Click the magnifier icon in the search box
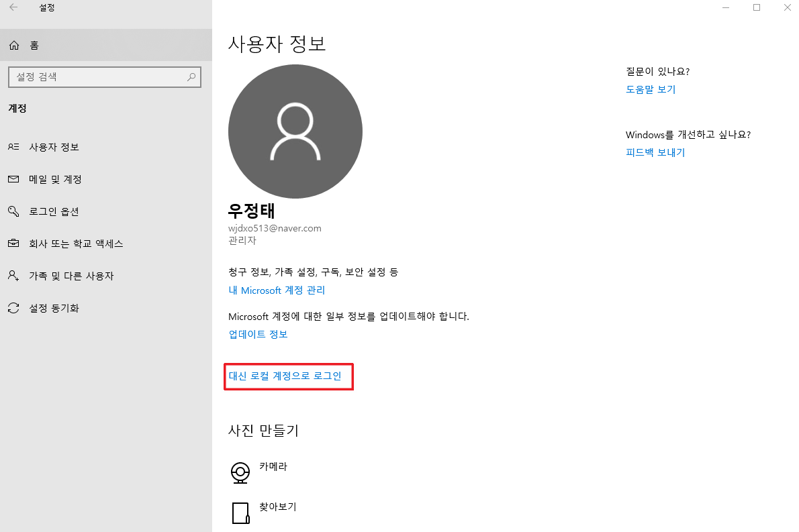 click(191, 77)
